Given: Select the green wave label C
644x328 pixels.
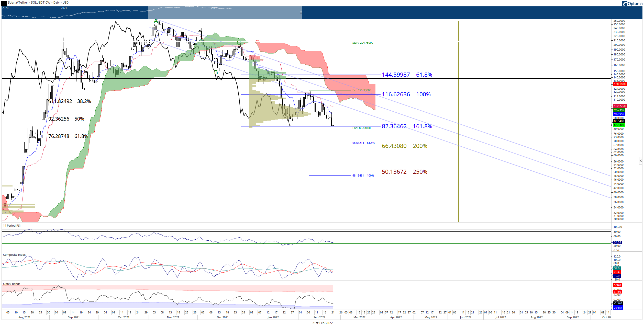Looking at the screenshot, I should [x=239, y=43].
